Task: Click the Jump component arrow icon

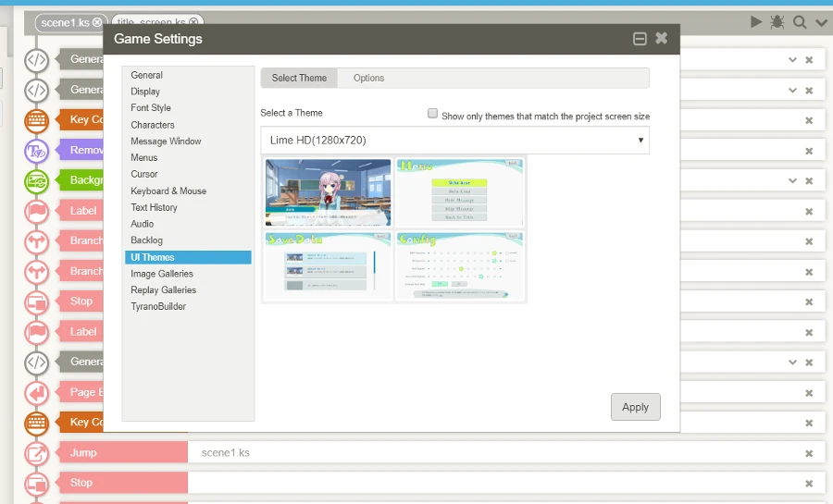Action: (36, 453)
